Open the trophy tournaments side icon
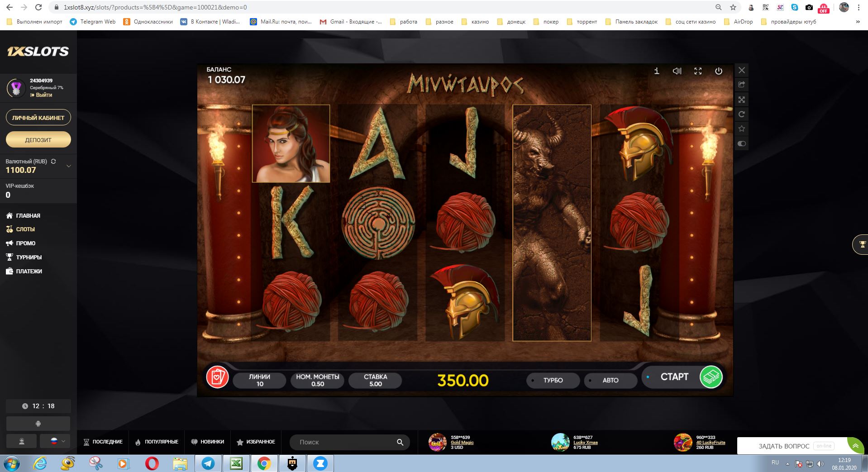 point(862,245)
